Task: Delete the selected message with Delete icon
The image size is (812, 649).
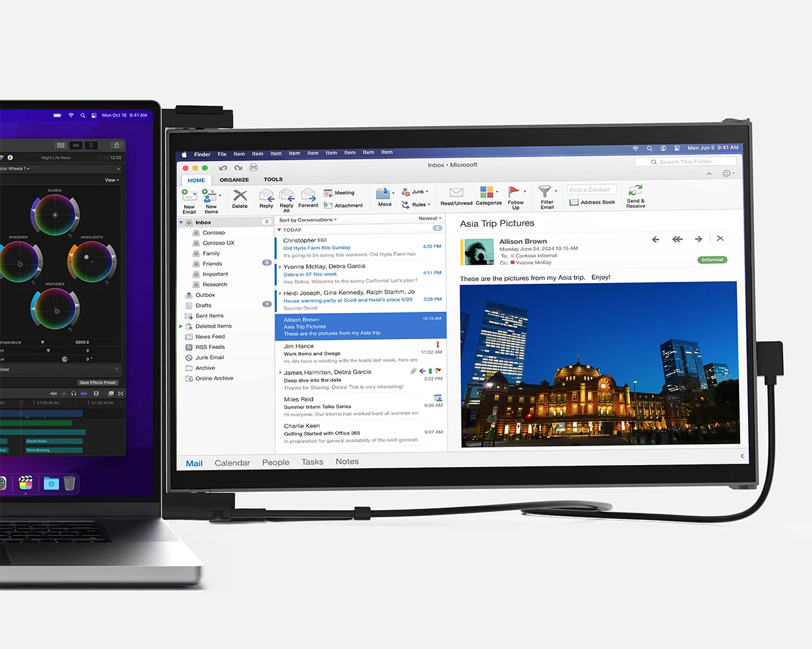Action: click(x=240, y=196)
